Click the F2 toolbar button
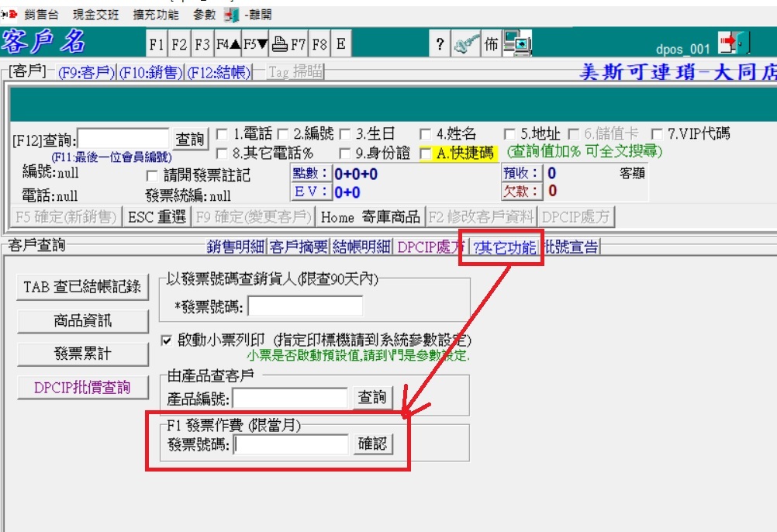Screen dimensions: 777x532 click(x=179, y=44)
